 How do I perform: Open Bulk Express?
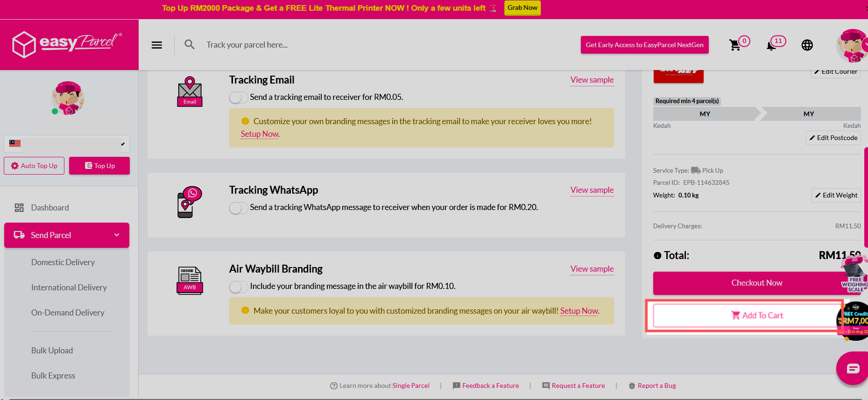pyautogui.click(x=53, y=376)
